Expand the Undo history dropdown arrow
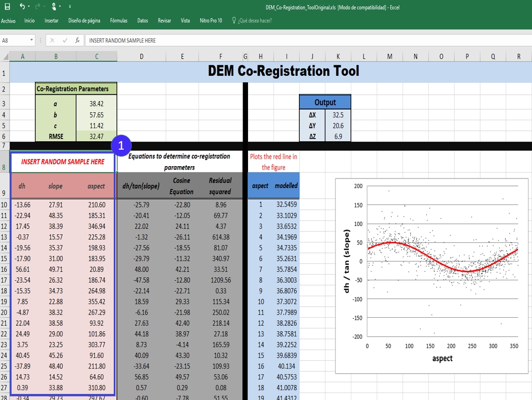The image size is (532, 400). (29, 7)
